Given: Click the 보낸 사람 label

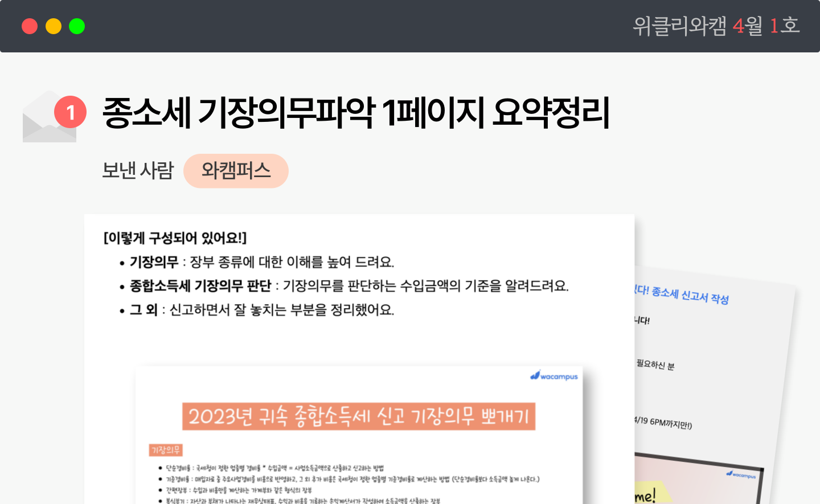Looking at the screenshot, I should 138,171.
